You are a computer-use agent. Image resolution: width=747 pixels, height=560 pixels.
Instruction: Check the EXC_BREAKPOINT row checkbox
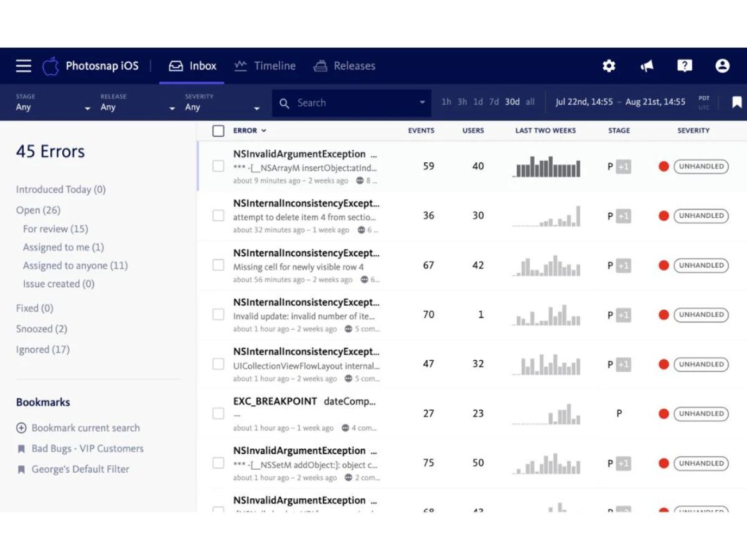(218, 414)
